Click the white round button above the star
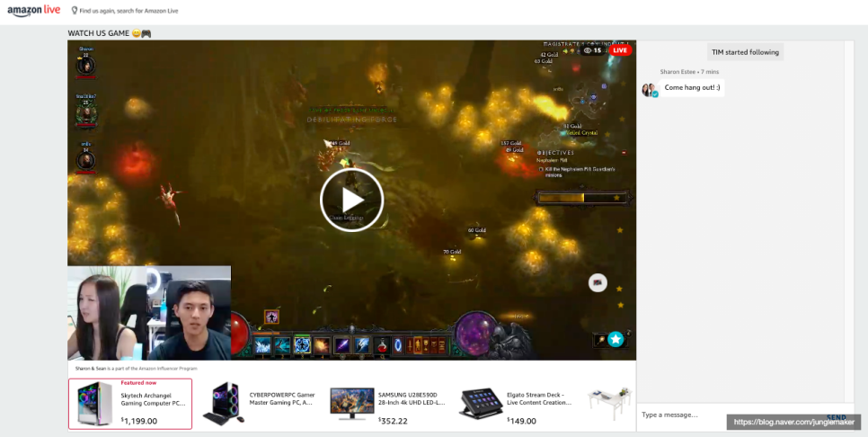This screenshot has width=868, height=437. (598, 283)
